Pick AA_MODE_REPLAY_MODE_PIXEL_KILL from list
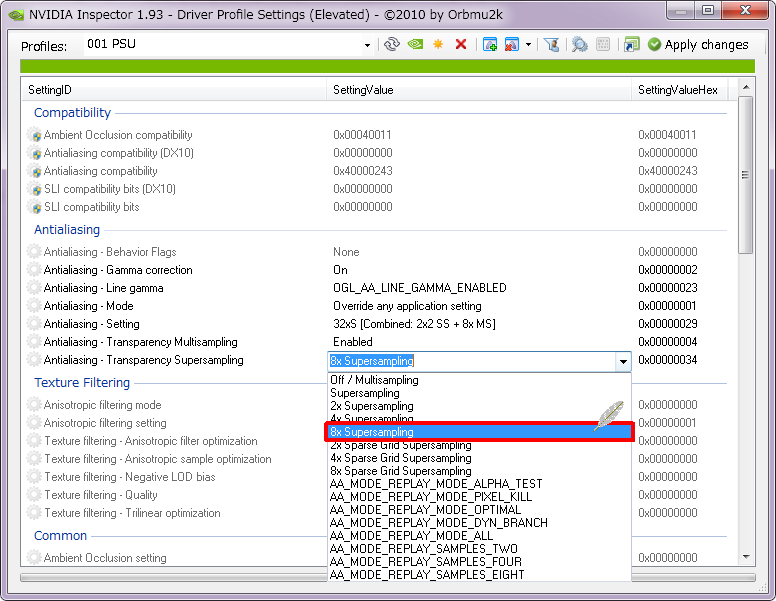This screenshot has height=601, width=776. [431, 497]
